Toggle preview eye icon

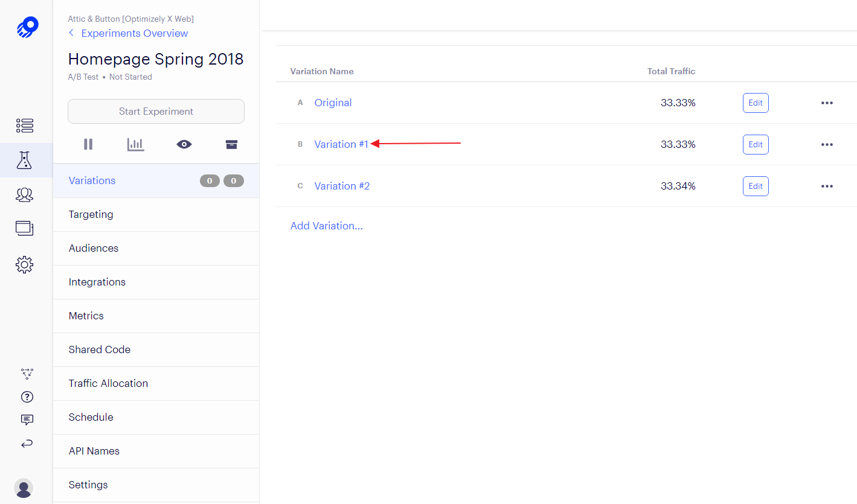(x=184, y=144)
